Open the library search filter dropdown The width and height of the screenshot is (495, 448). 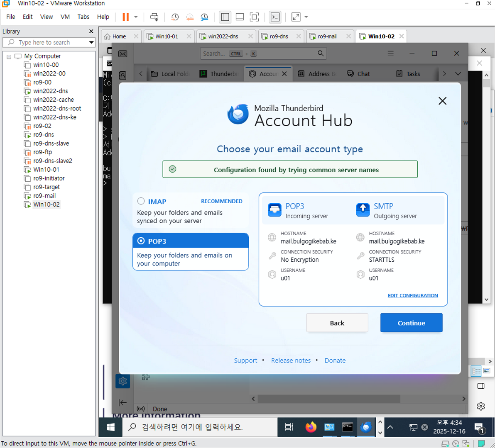[x=91, y=42]
